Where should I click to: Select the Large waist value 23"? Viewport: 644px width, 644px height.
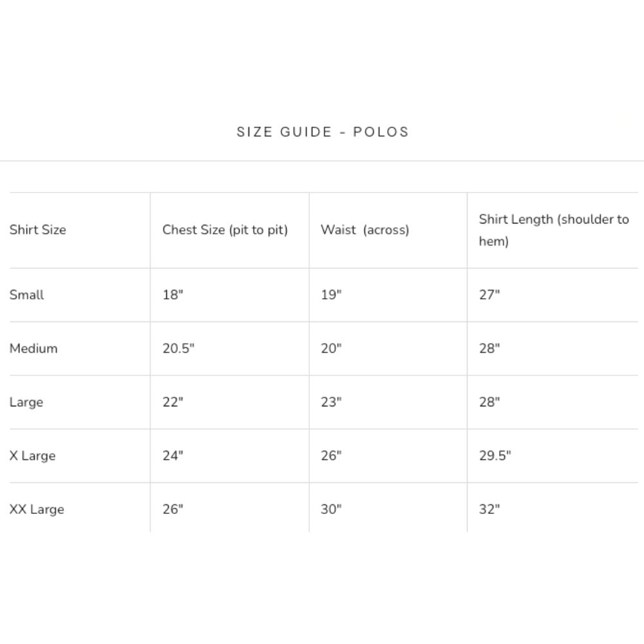click(331, 402)
